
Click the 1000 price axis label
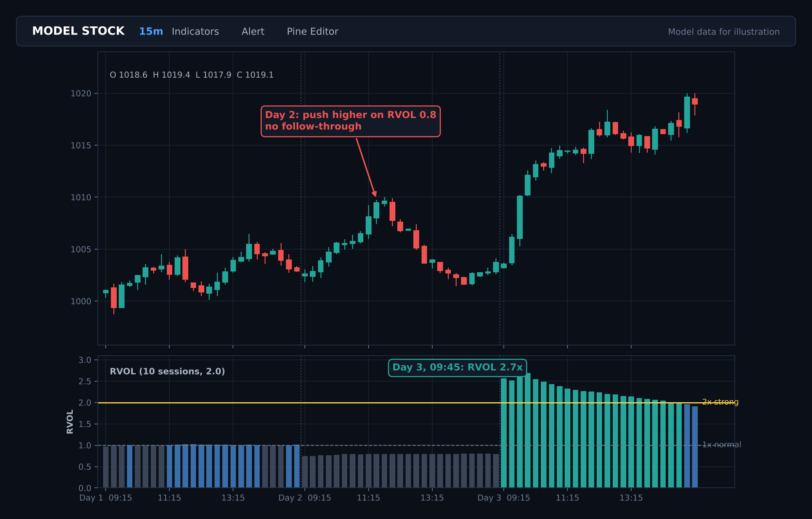pos(81,301)
